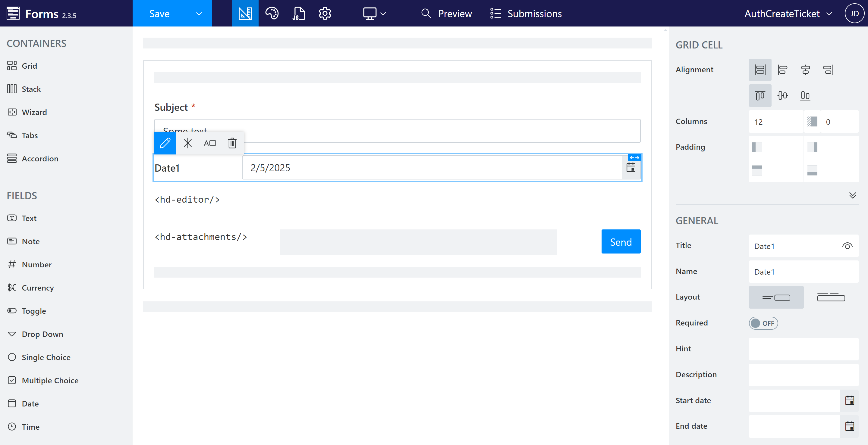Open the Submissions list

click(x=526, y=14)
